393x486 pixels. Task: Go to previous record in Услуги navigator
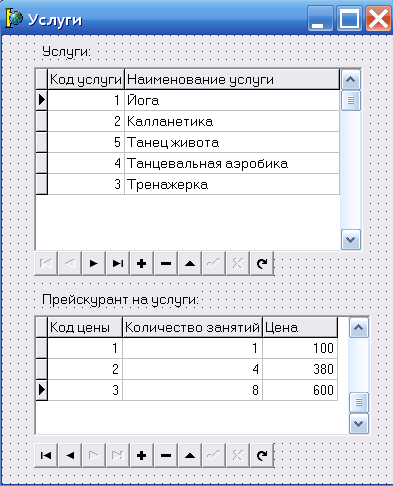coord(70,263)
